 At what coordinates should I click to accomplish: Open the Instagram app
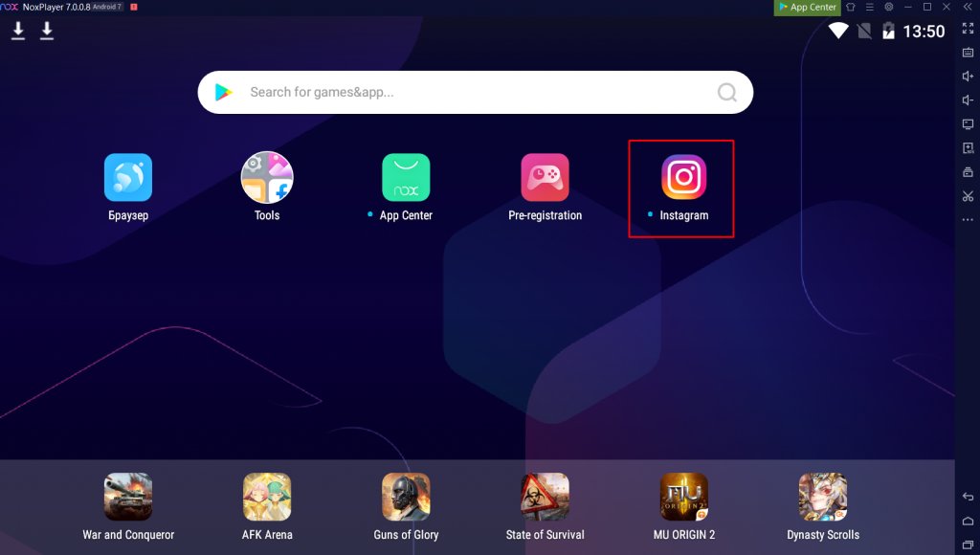(683, 178)
